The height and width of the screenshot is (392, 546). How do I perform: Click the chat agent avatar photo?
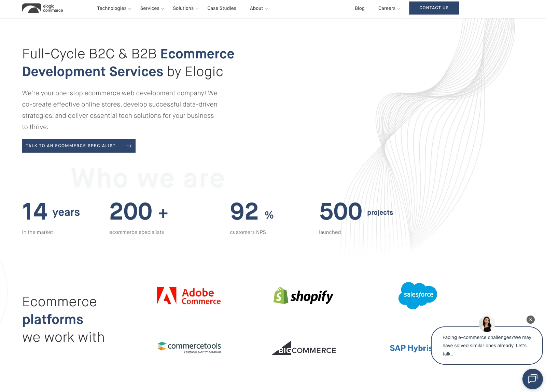click(x=487, y=324)
